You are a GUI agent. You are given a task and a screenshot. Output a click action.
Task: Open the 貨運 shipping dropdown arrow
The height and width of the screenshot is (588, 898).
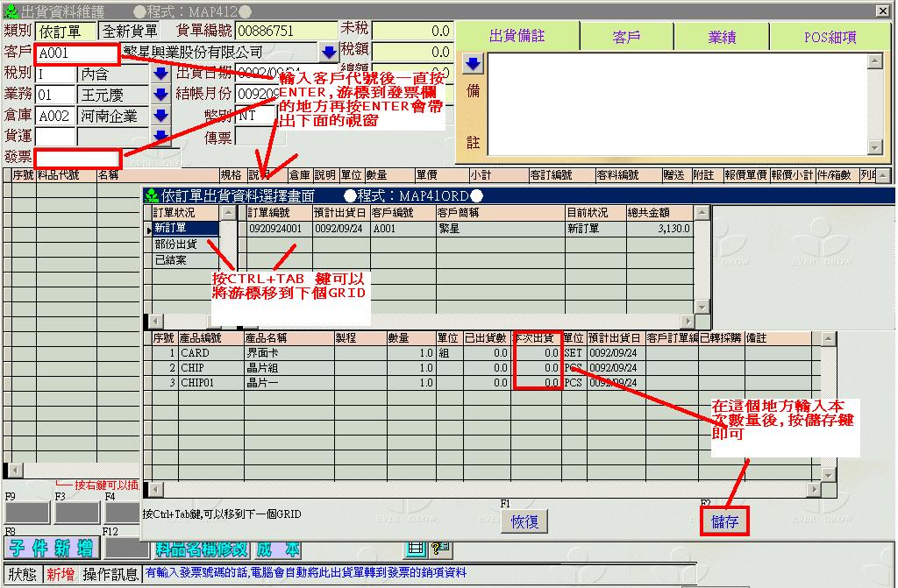coord(160,136)
